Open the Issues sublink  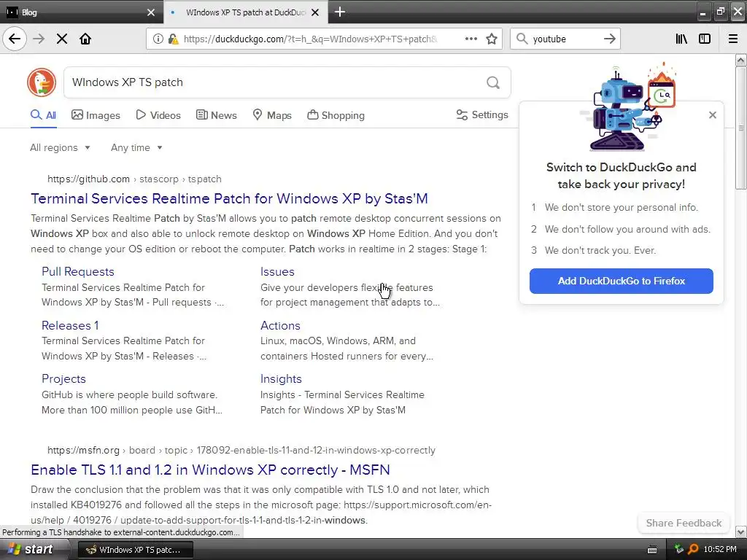277,271
